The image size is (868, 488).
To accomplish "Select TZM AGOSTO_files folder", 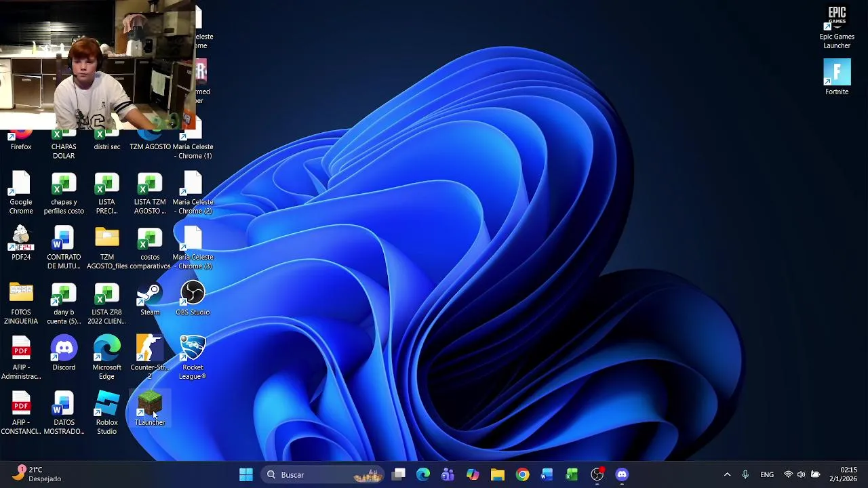I will tap(106, 247).
